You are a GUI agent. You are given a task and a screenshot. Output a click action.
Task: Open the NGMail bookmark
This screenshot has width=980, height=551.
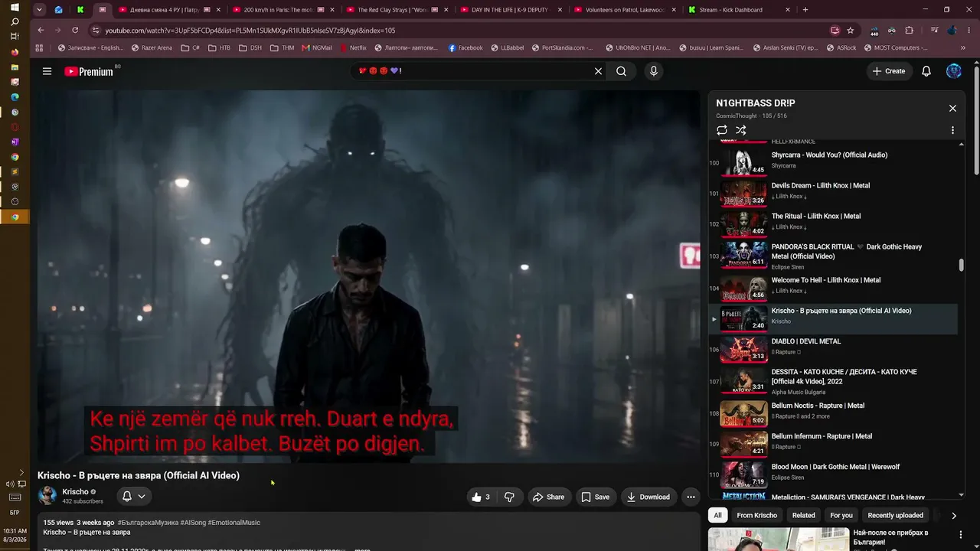click(x=317, y=47)
